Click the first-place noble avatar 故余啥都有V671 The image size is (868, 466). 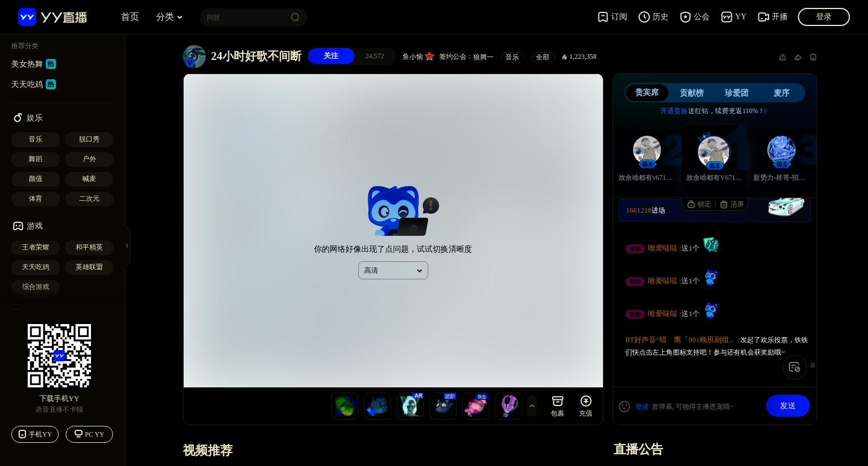(714, 152)
